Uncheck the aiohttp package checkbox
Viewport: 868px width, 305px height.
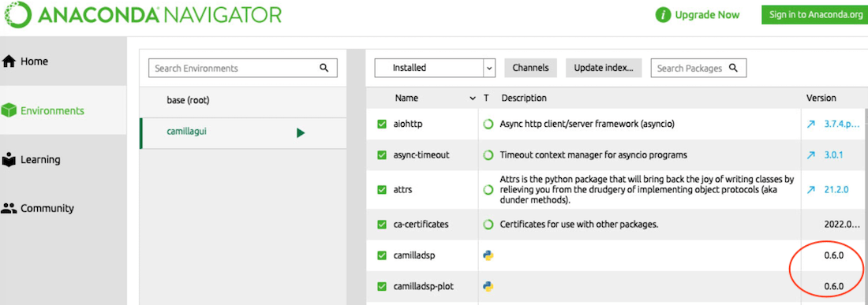[x=381, y=125]
